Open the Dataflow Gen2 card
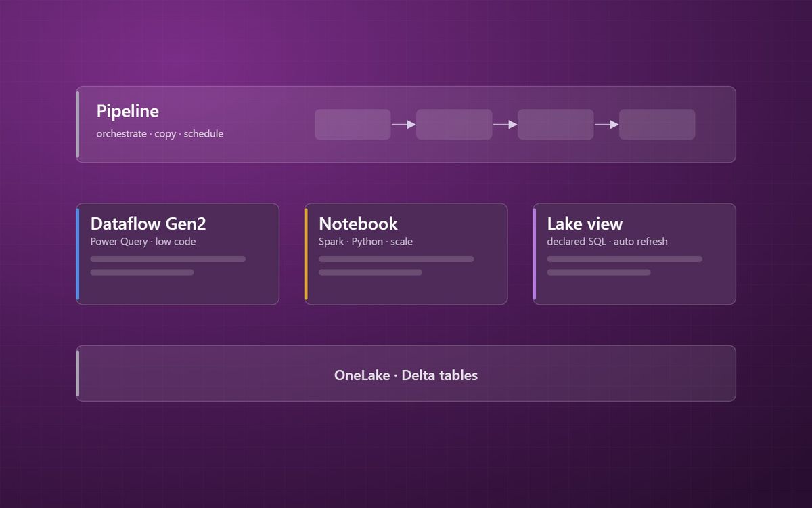This screenshot has width=812, height=508. click(x=177, y=254)
